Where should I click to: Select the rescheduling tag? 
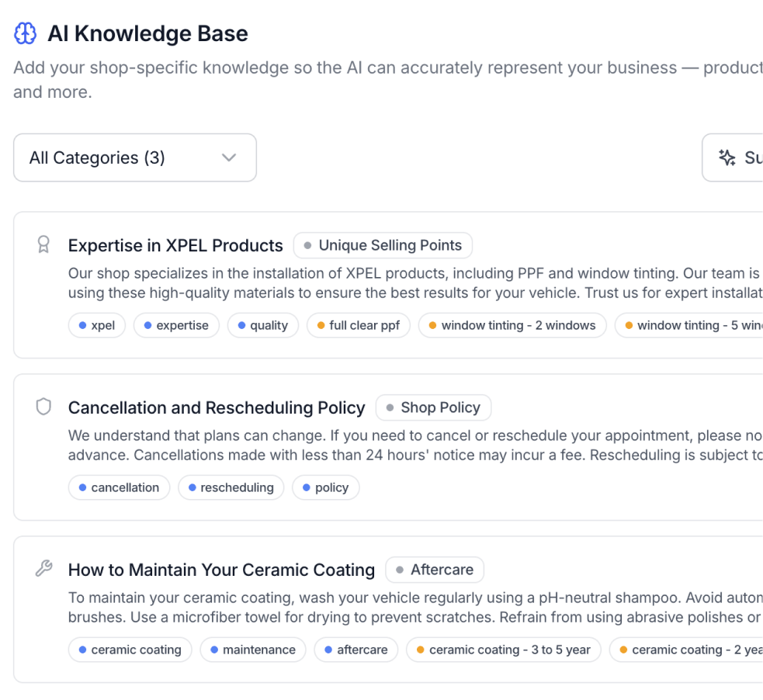231,487
